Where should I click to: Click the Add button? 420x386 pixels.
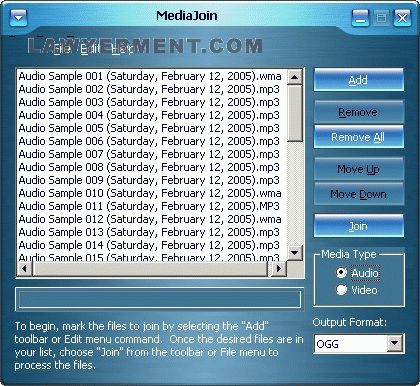tap(358, 80)
